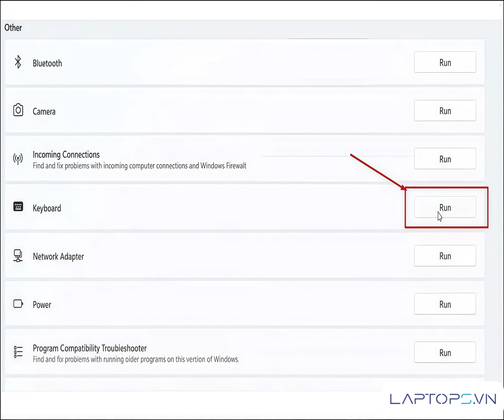This screenshot has width=504, height=420.
Task: Click the Power battery icon
Action: 18,304
